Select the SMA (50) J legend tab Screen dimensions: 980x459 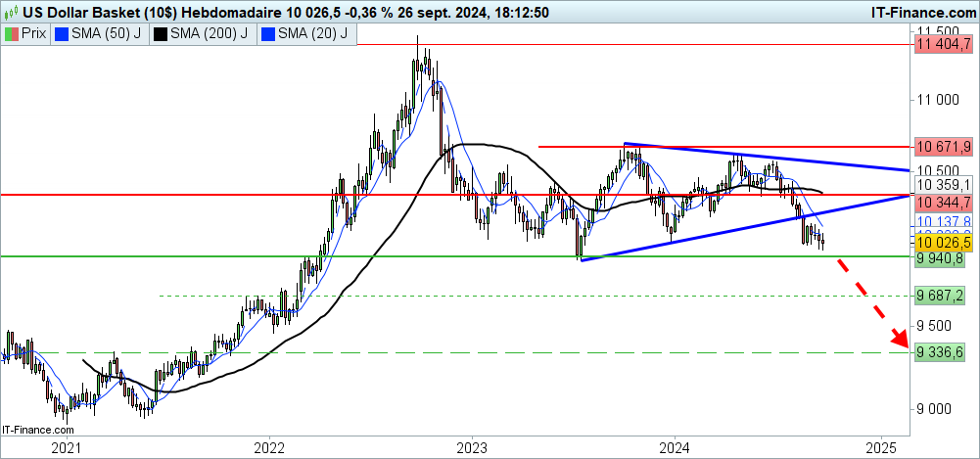click(x=97, y=34)
